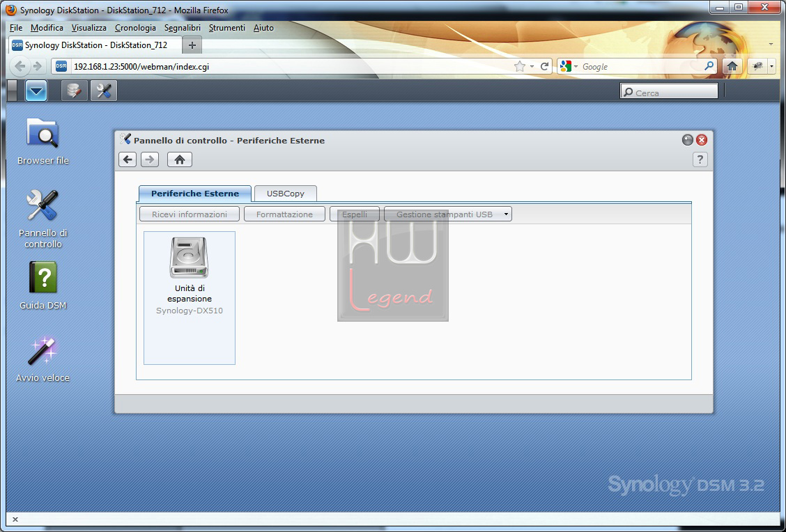The image size is (786, 532).
Task: Open the Aiuto menu
Action: pyautogui.click(x=263, y=28)
